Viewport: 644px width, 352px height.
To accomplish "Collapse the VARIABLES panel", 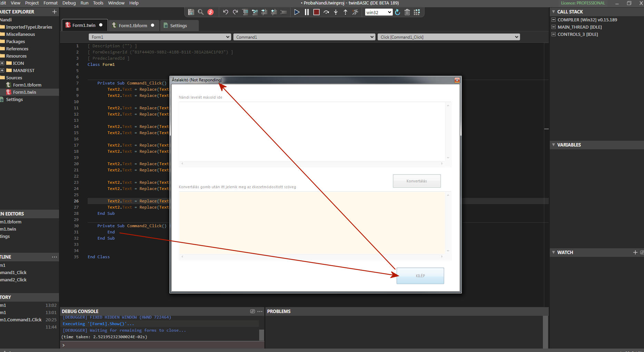I will click(x=554, y=145).
